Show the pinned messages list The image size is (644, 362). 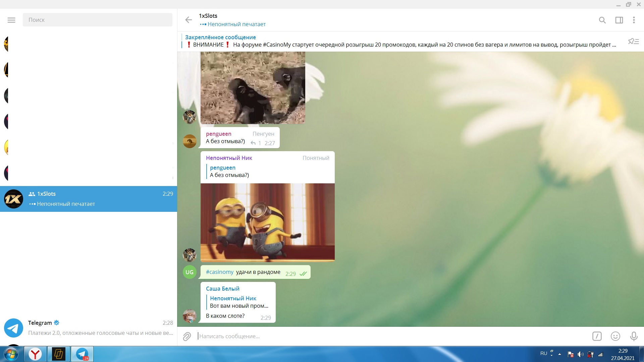[x=633, y=42]
